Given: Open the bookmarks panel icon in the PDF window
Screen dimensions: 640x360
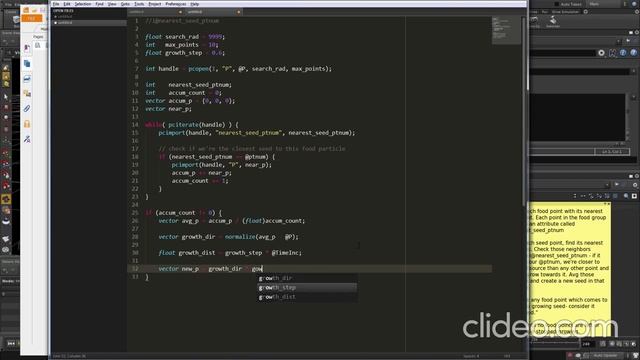Looking at the screenshot, I should tap(27, 49).
